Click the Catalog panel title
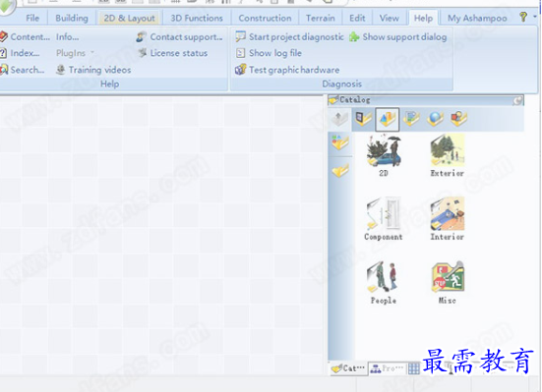 click(x=355, y=100)
